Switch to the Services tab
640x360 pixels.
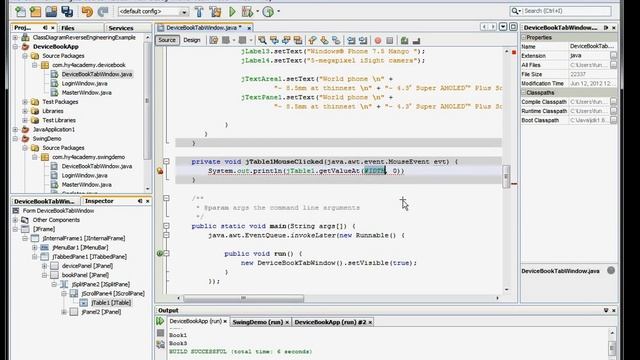(121, 28)
